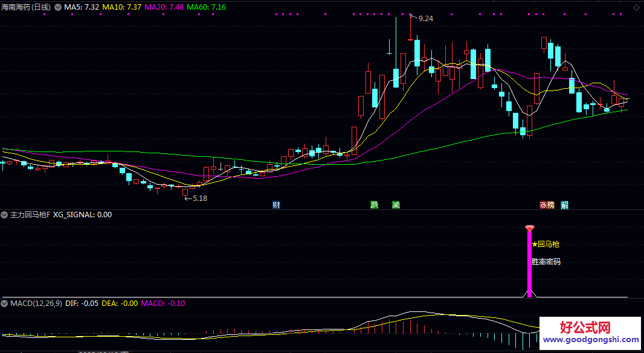Click the red diamond signal icon
The height and width of the screenshot is (353, 644).
pyautogui.click(x=530, y=228)
